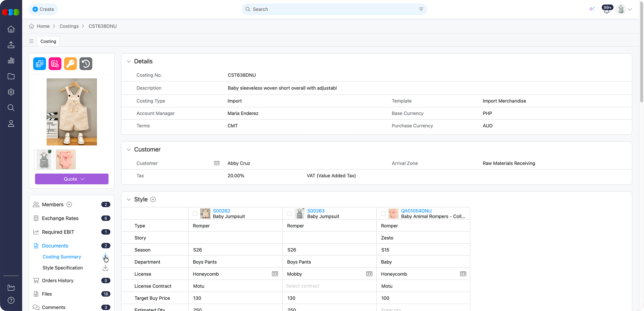Collapse the Customer section

[x=129, y=149]
